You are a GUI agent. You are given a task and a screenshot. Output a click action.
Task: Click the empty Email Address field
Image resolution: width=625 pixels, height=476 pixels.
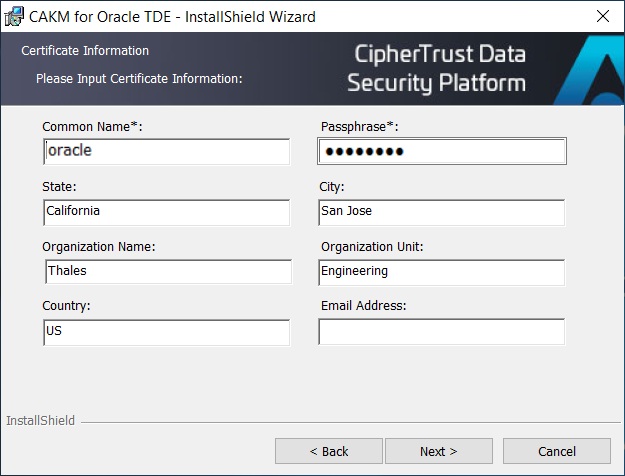click(442, 331)
